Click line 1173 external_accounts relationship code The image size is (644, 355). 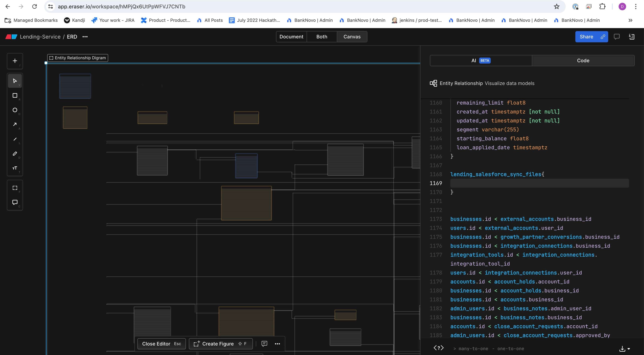coord(521,219)
